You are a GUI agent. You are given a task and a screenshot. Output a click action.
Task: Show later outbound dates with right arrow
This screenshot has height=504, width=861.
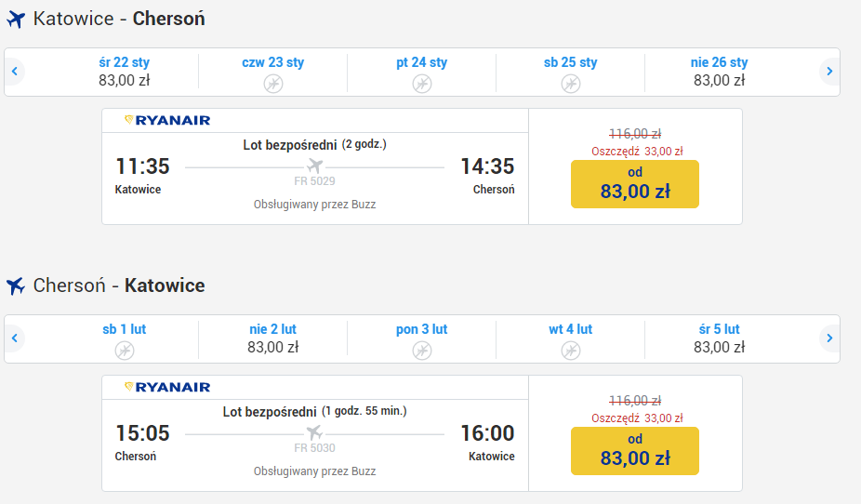pos(829,72)
